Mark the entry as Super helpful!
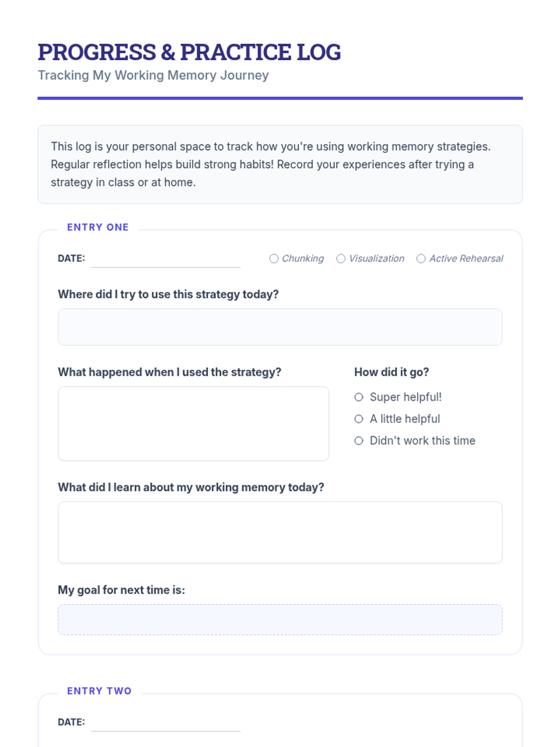 (x=359, y=397)
